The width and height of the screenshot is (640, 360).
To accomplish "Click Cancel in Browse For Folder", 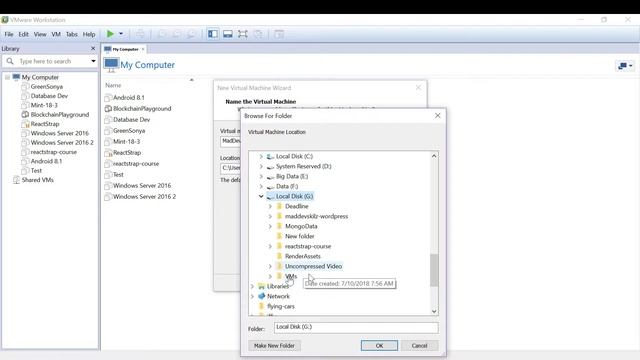I will tap(420, 346).
